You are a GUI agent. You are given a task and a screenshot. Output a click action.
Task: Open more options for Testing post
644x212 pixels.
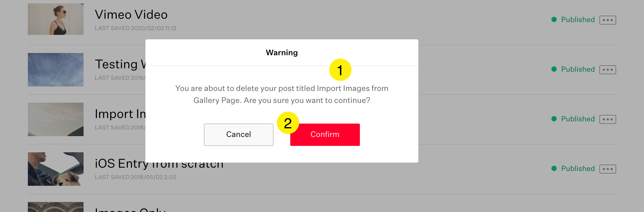pyautogui.click(x=608, y=70)
